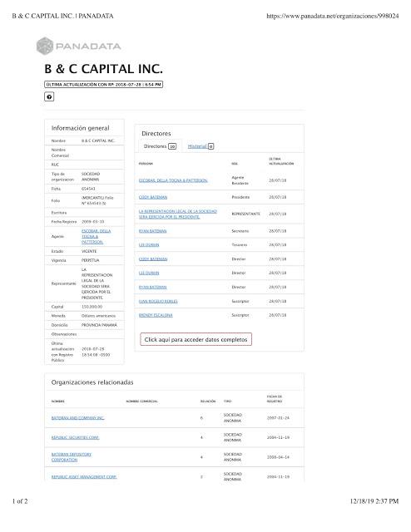Click the 0 count badge beside Historial
This screenshot has width=411, height=532.
[211, 146]
